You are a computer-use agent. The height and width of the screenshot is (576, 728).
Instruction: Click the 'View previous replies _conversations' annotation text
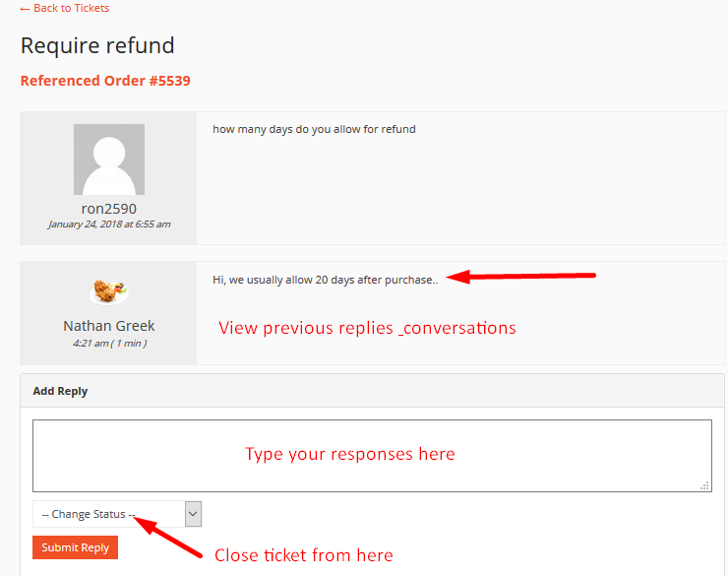[367, 328]
